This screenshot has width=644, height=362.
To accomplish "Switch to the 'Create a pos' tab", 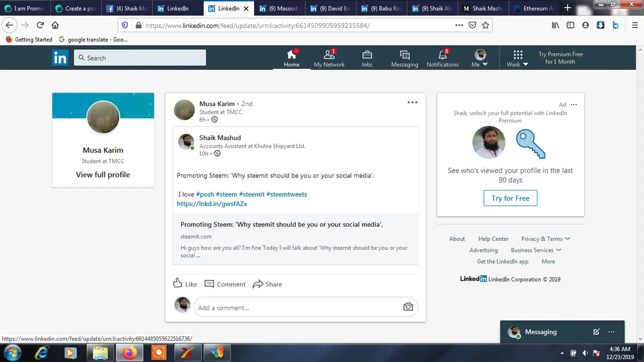I will (x=76, y=8).
